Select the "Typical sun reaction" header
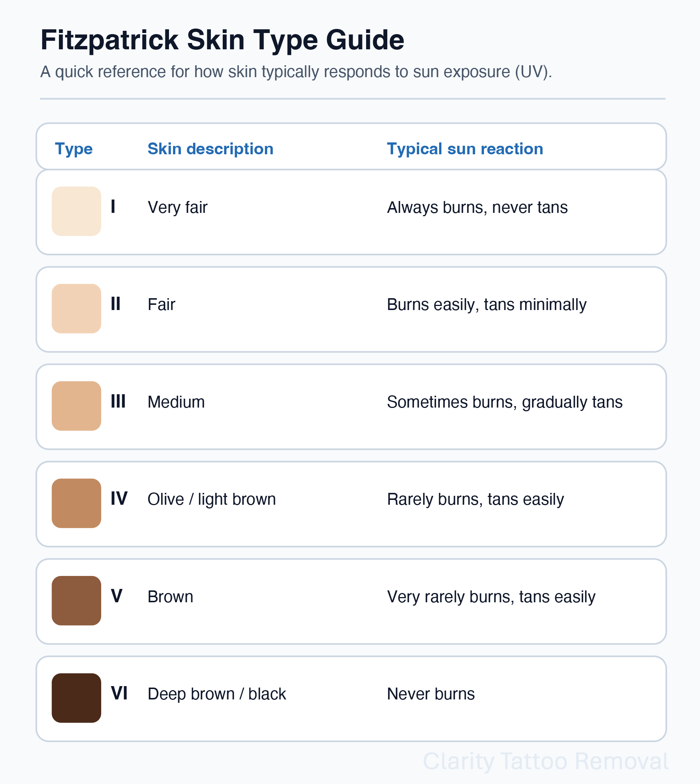This screenshot has height=784, width=700. tap(465, 149)
